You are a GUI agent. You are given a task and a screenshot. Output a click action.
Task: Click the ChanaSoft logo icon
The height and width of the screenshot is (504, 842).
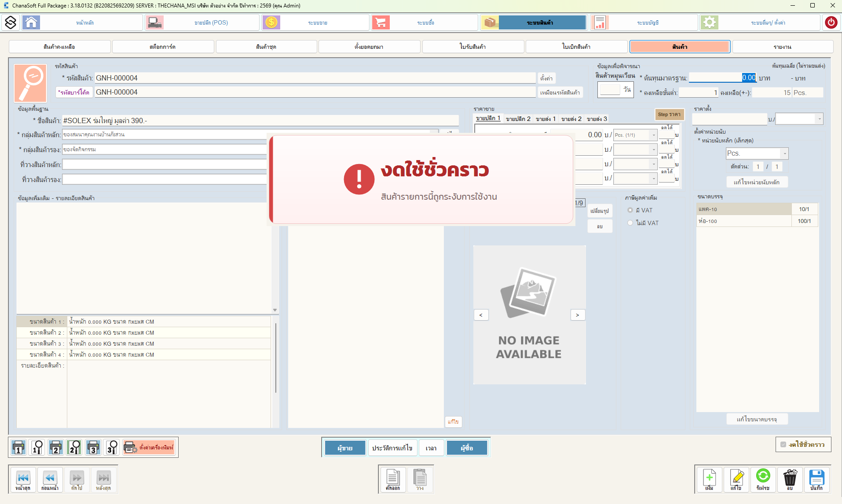pyautogui.click(x=11, y=22)
